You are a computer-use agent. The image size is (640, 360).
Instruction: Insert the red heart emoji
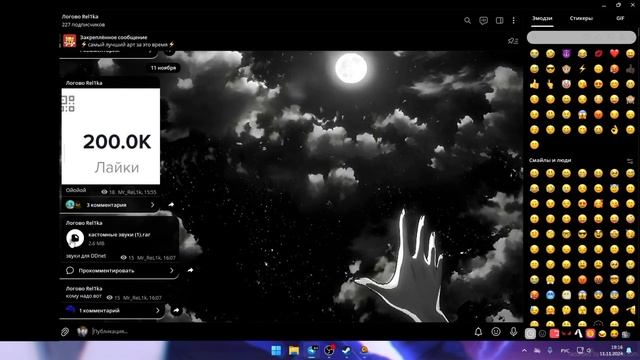[614, 53]
